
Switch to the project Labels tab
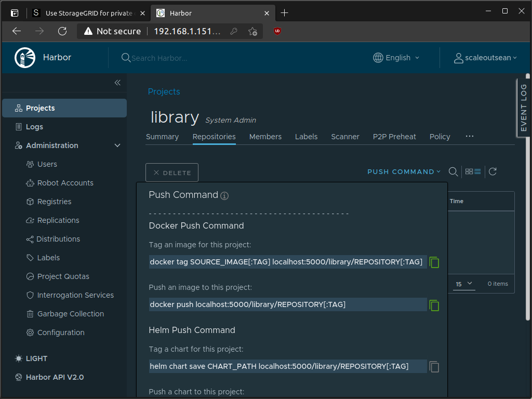coord(307,137)
